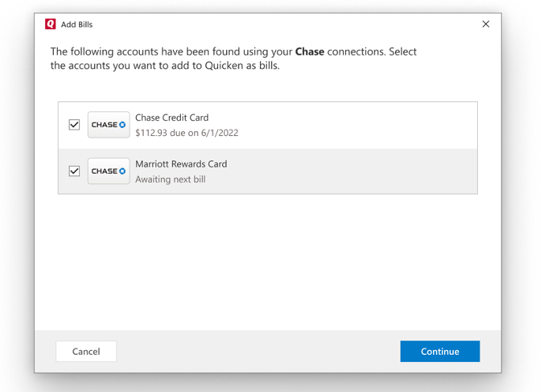Uncheck the Marriott Rewards Card checkbox
Viewport: 542px width, 392px height.
(x=74, y=171)
